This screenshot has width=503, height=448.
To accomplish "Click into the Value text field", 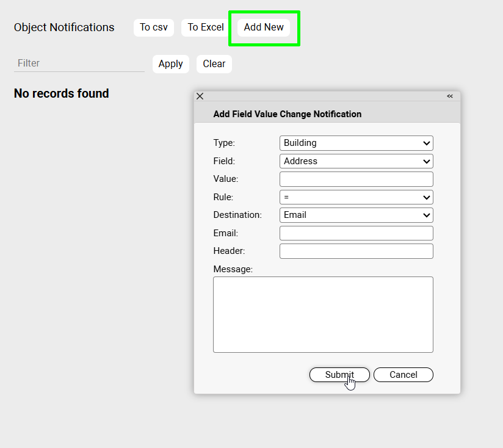I will point(356,179).
